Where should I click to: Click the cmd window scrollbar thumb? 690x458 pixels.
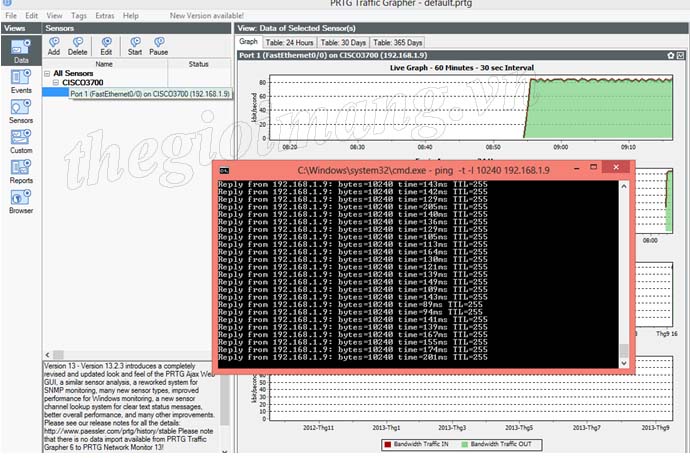pos(624,351)
